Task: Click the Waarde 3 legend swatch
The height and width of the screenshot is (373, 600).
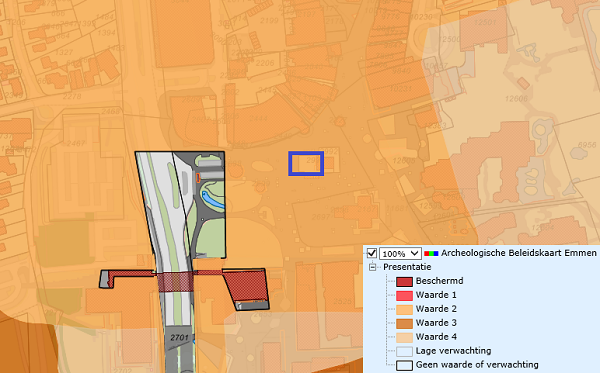Action: pyautogui.click(x=404, y=323)
